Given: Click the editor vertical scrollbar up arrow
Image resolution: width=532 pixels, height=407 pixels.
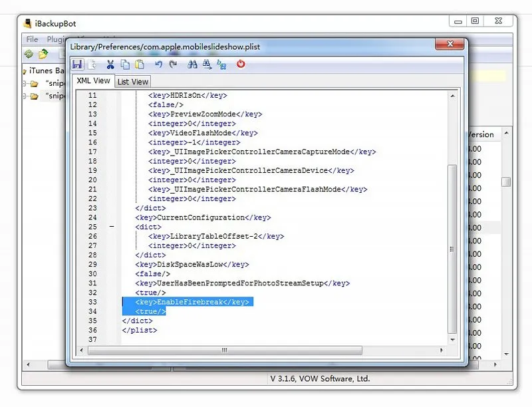Looking at the screenshot, I should [x=452, y=96].
